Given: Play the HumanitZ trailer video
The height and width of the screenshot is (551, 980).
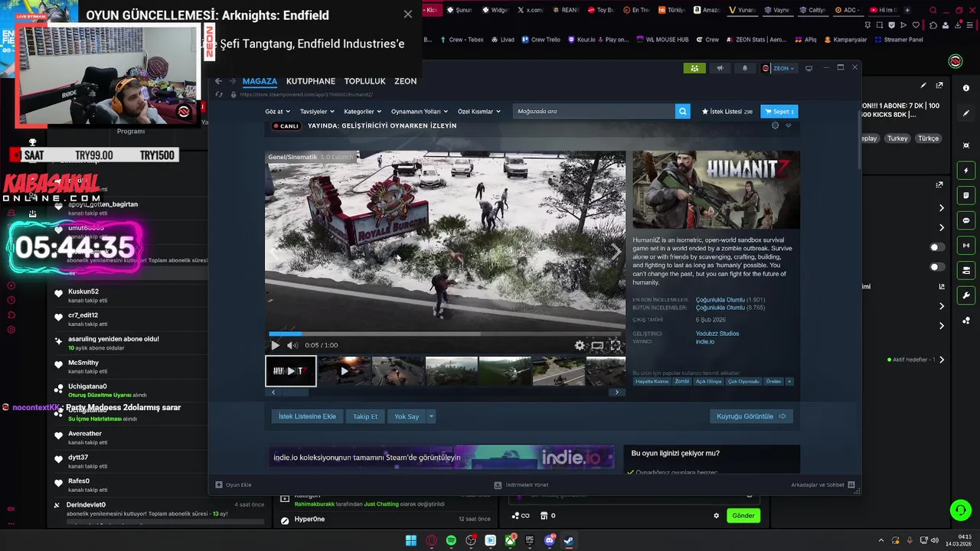Looking at the screenshot, I should [276, 345].
